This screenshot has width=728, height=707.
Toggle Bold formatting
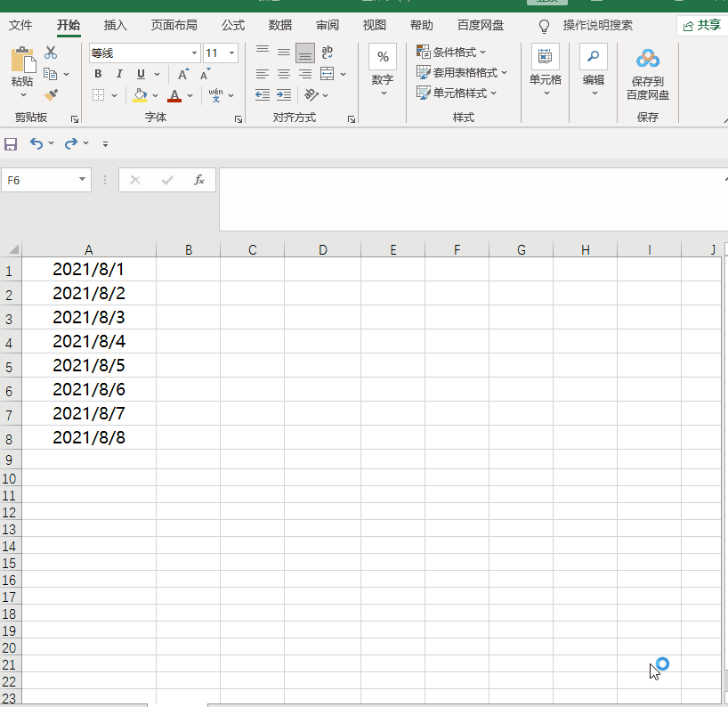(98, 74)
